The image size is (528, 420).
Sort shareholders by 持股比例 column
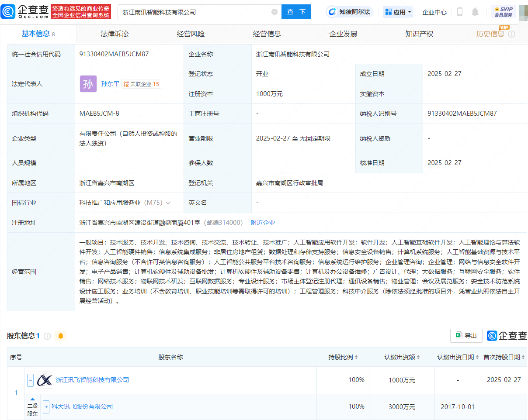point(356,357)
